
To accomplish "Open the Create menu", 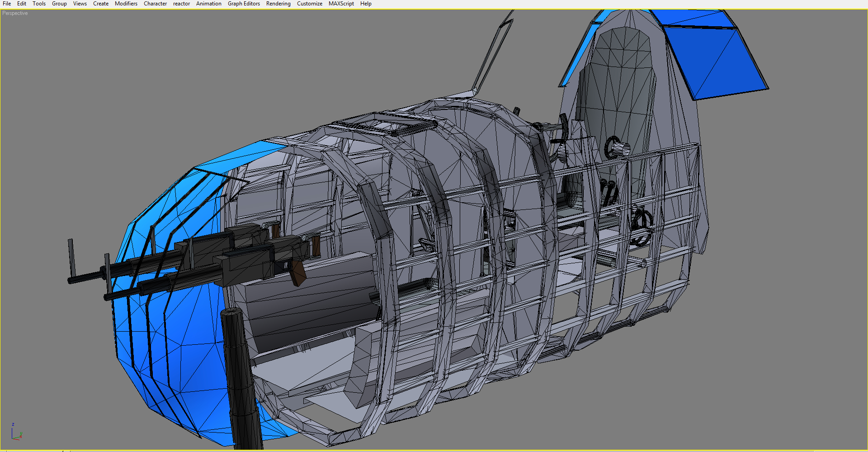I will (x=101, y=4).
